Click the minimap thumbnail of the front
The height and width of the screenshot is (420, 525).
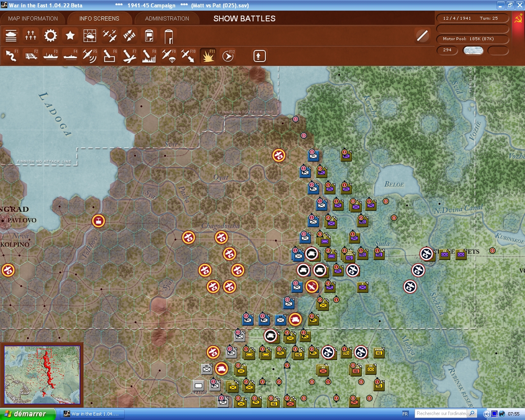tap(42, 375)
